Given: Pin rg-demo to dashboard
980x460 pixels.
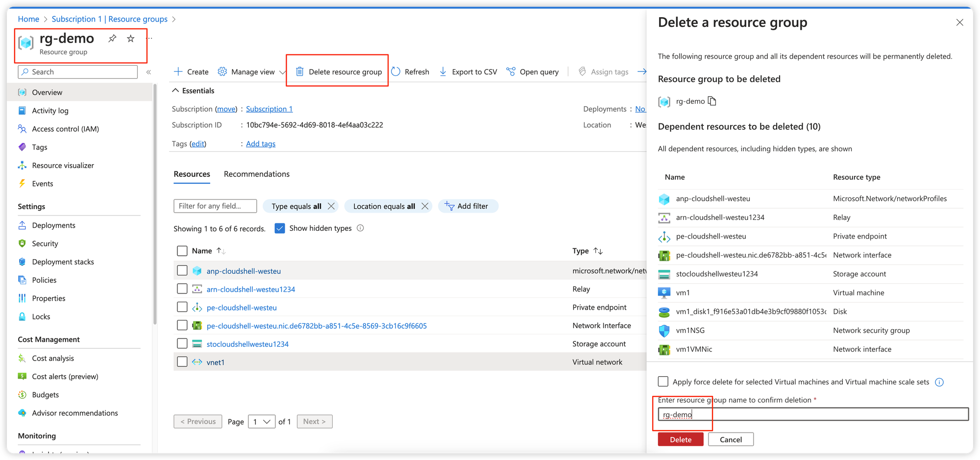Looking at the screenshot, I should coord(112,38).
